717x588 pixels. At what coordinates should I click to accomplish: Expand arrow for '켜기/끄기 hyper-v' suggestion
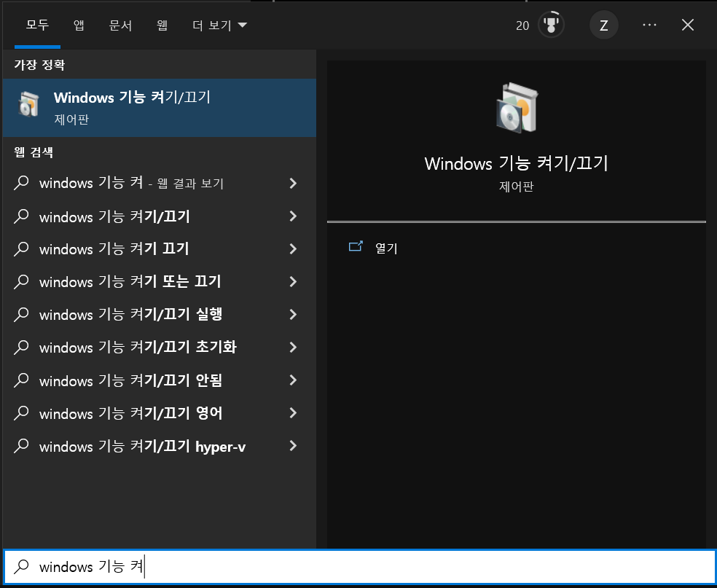click(293, 446)
